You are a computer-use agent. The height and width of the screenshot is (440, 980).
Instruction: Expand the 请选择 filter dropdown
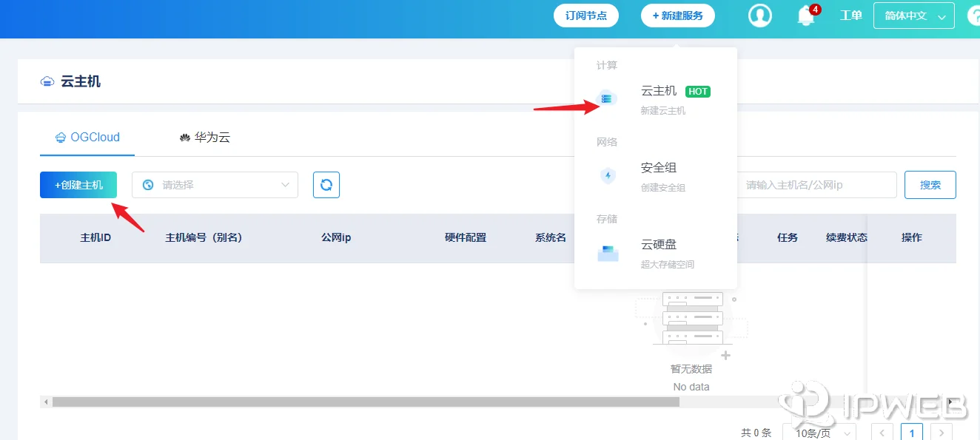[x=215, y=185]
